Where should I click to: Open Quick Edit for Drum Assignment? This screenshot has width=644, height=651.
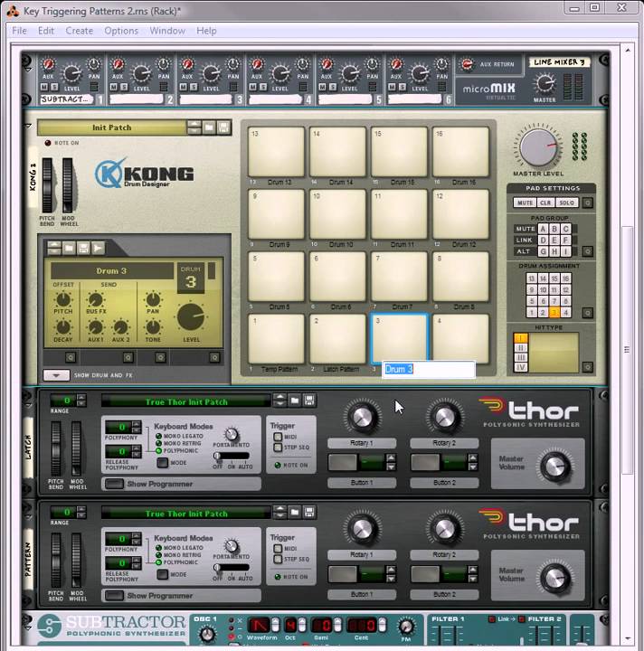click(x=587, y=313)
